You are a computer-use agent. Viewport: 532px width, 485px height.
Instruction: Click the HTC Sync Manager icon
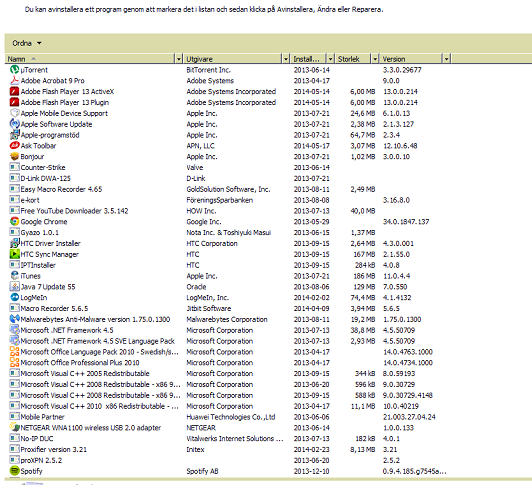click(x=14, y=254)
